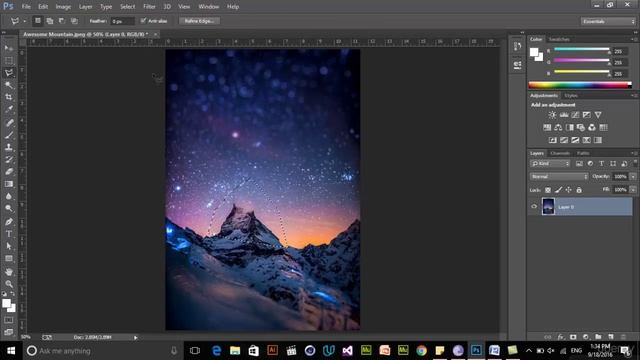Image resolution: width=640 pixels, height=360 pixels.
Task: Toggle pixel layers filter in Layers panel
Action: click(579, 164)
